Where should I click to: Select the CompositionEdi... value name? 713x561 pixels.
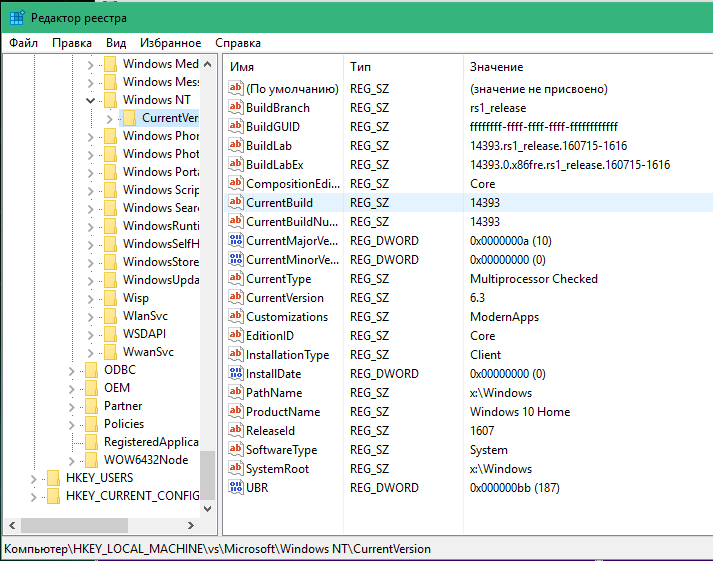pyautogui.click(x=293, y=184)
